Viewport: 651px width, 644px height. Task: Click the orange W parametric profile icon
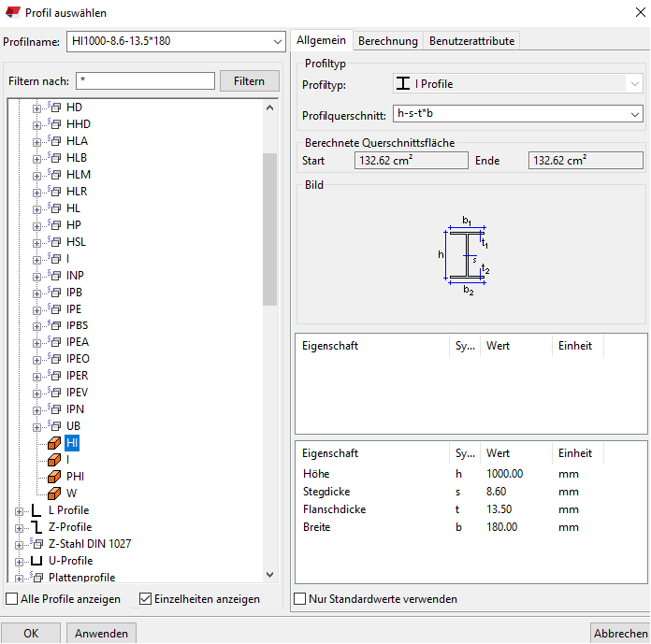point(54,494)
